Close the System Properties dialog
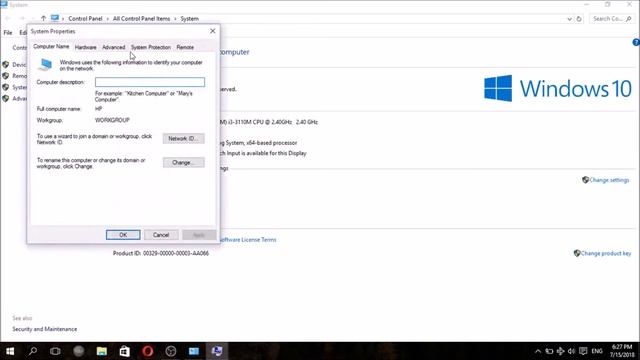640x360 pixels. [213, 31]
